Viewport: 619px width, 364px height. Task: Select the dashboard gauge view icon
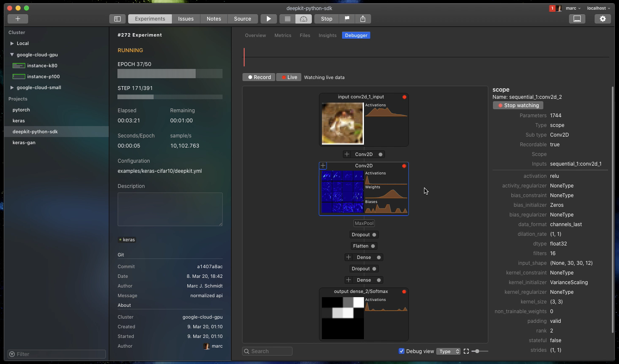point(303,18)
